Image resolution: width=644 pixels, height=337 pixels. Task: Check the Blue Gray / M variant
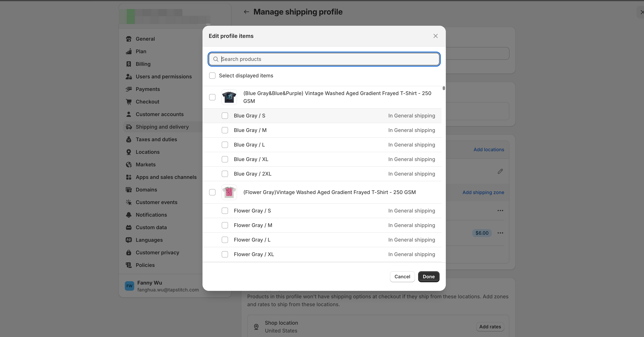pyautogui.click(x=225, y=130)
